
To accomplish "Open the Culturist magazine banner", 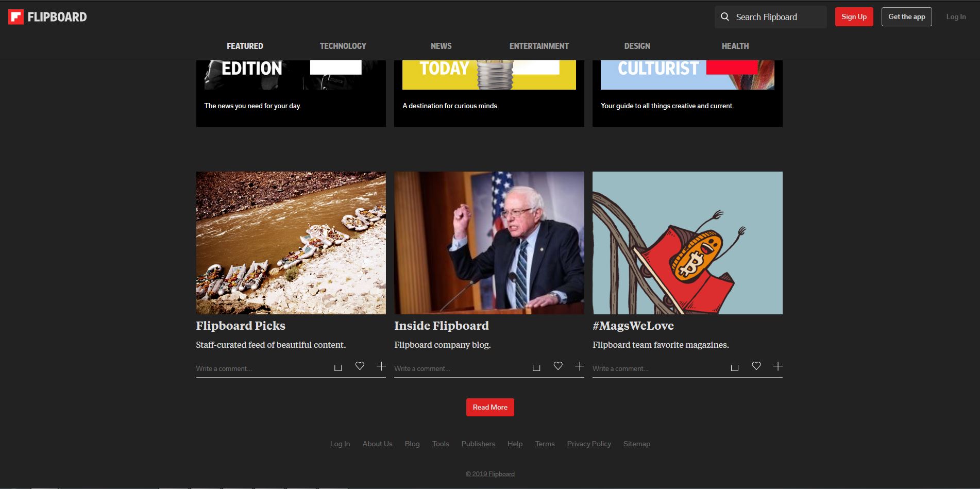I will coord(687,75).
